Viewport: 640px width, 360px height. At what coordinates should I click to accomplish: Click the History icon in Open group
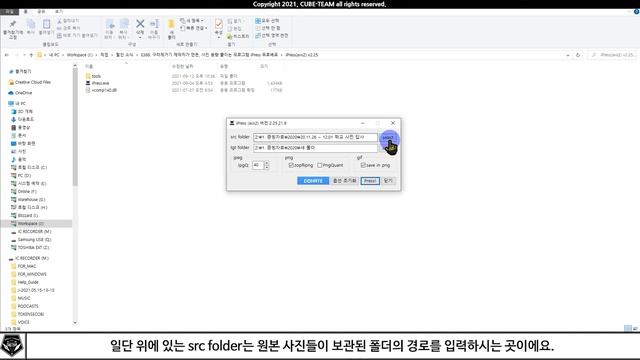click(230, 36)
